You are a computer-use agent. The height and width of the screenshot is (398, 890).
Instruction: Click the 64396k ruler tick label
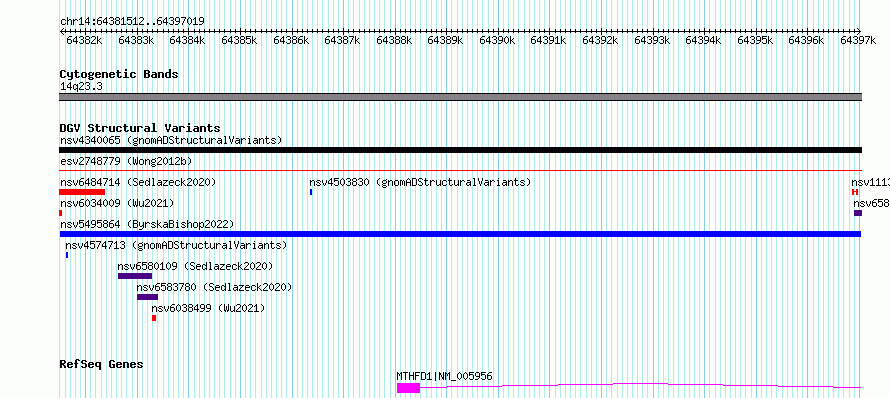(807, 40)
